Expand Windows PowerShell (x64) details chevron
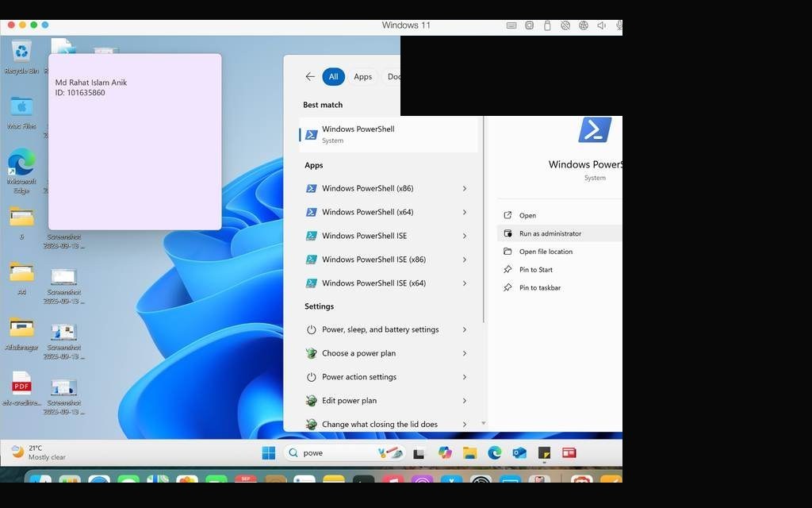This screenshot has height=508, width=812. [465, 213]
